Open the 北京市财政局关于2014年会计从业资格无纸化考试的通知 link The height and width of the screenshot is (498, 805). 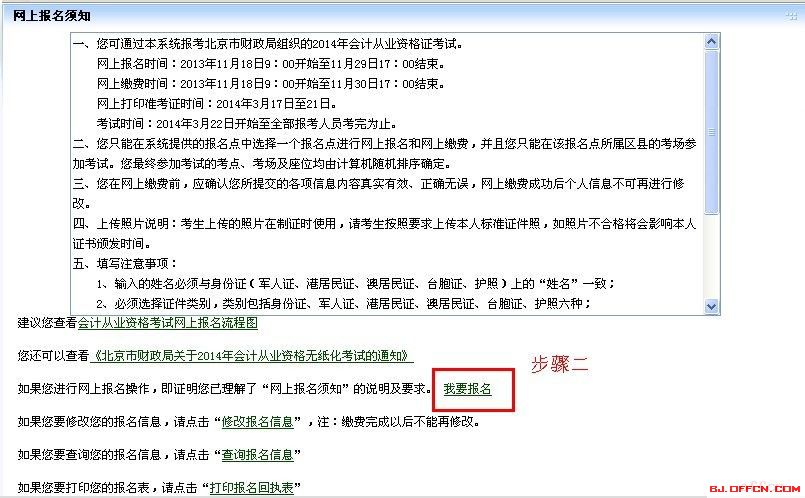(252, 355)
